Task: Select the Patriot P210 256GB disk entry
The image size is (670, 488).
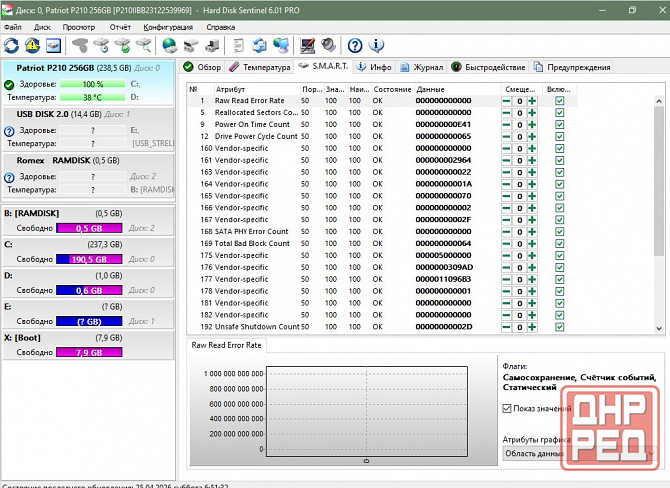Action: [x=88, y=83]
